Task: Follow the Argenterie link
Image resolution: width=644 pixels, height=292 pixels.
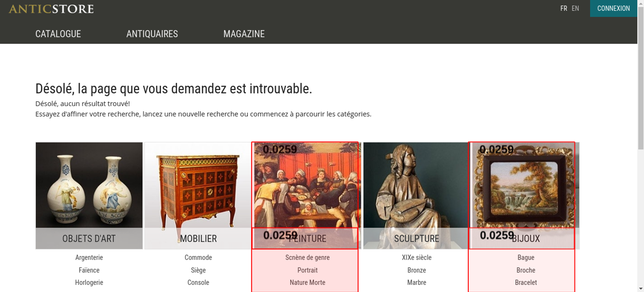Action: pyautogui.click(x=89, y=257)
